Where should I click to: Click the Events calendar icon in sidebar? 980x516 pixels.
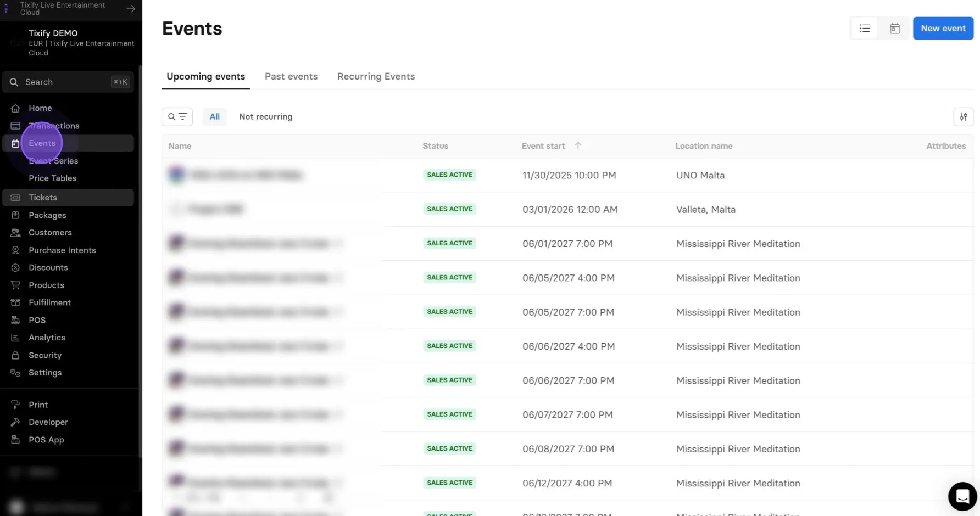[x=15, y=143]
